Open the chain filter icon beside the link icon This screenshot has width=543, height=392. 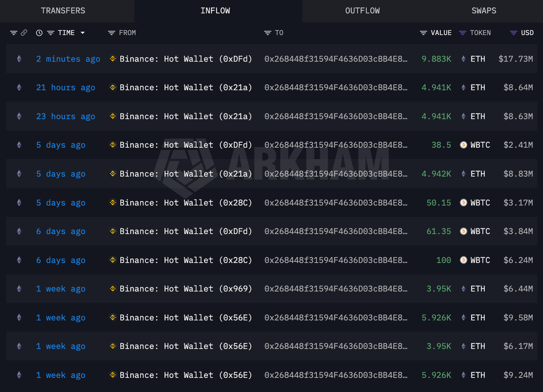(x=14, y=33)
